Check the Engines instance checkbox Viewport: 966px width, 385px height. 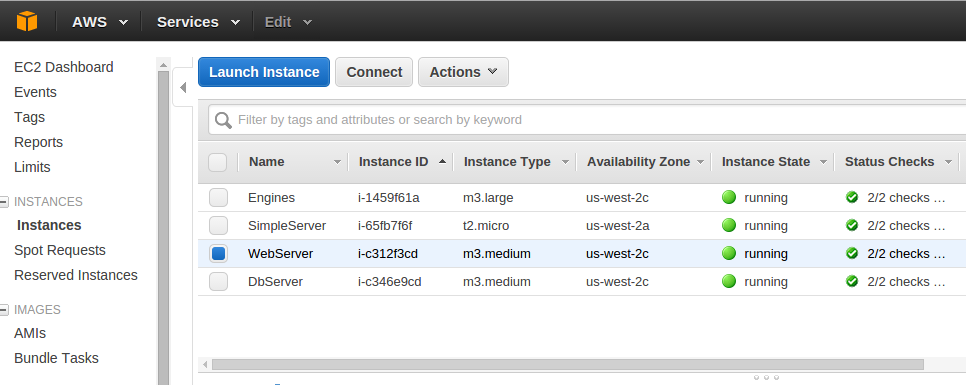coord(218,198)
